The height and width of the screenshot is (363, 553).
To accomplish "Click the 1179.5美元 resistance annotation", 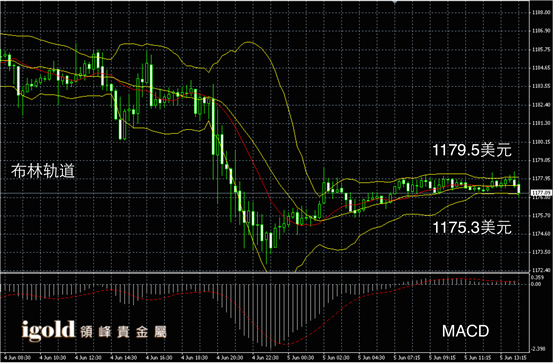I will click(472, 150).
